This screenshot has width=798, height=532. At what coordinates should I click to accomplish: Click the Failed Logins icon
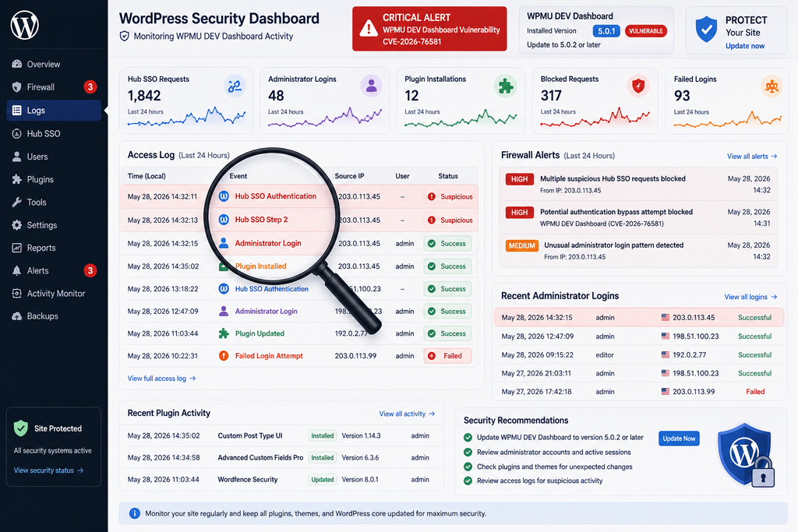tap(772, 86)
